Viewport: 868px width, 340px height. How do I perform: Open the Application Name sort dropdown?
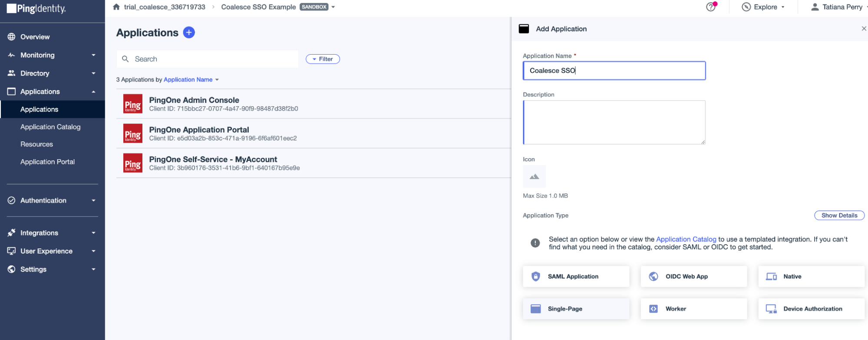click(191, 80)
